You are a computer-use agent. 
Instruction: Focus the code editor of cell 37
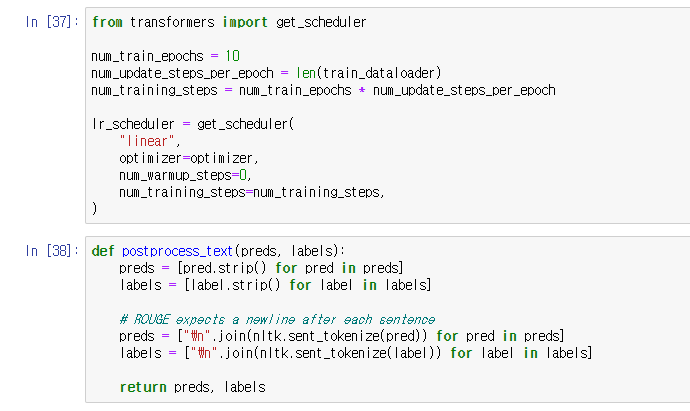click(x=388, y=115)
